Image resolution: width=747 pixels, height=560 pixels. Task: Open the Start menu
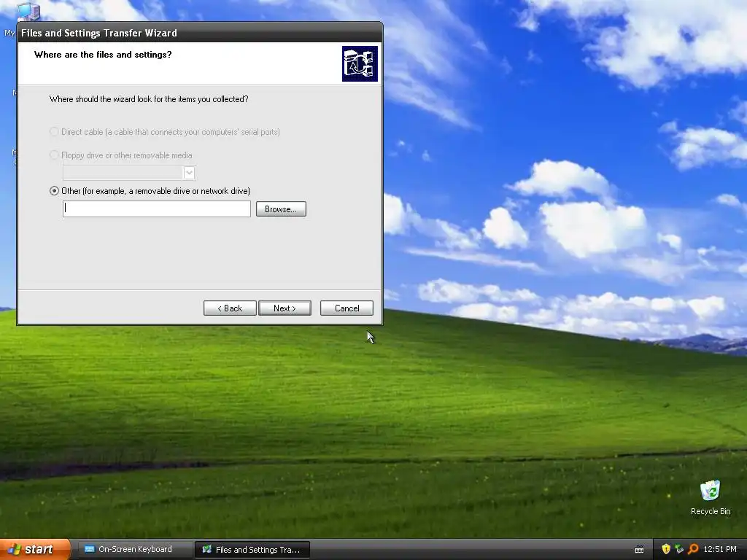click(34, 550)
